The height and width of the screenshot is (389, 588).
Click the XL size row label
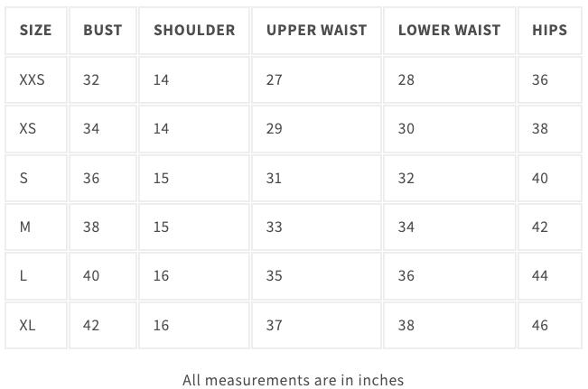pyautogui.click(x=27, y=325)
